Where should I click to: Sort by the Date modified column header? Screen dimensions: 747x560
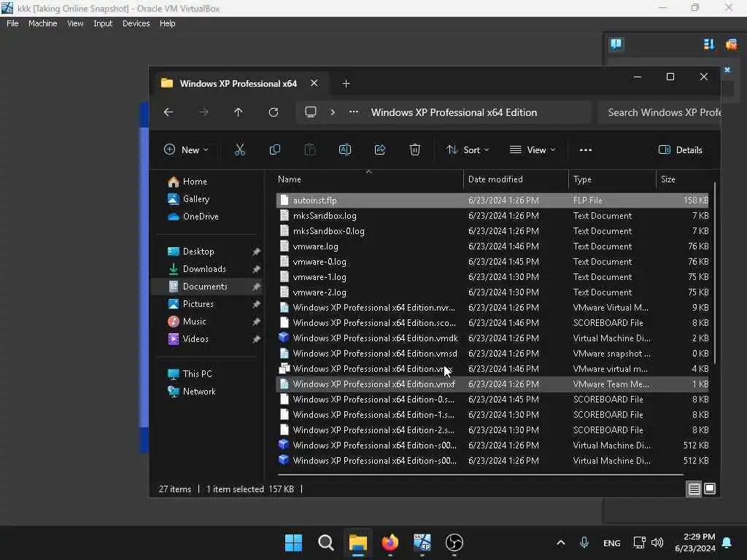[516, 179]
